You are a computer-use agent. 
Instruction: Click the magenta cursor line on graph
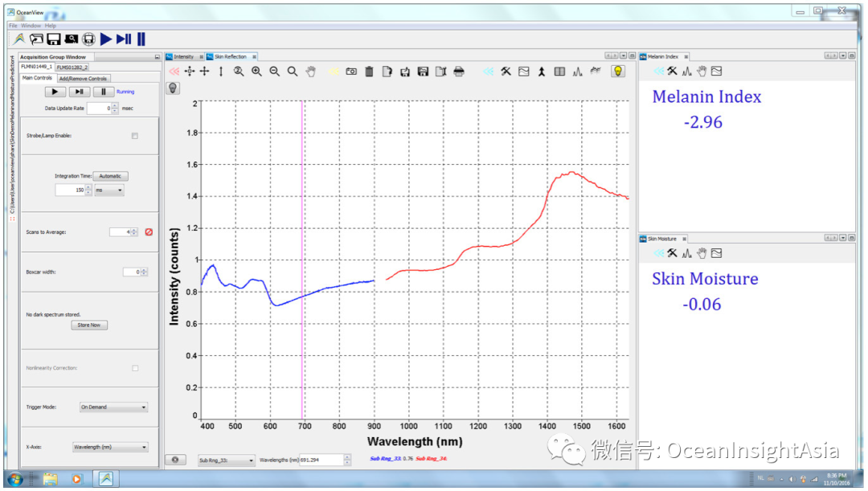pyautogui.click(x=302, y=260)
